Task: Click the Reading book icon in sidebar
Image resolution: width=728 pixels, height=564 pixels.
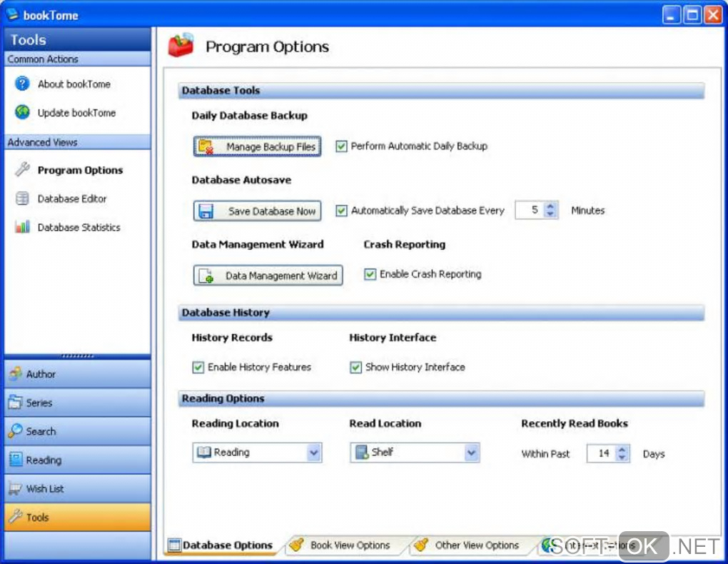Action: [x=15, y=460]
